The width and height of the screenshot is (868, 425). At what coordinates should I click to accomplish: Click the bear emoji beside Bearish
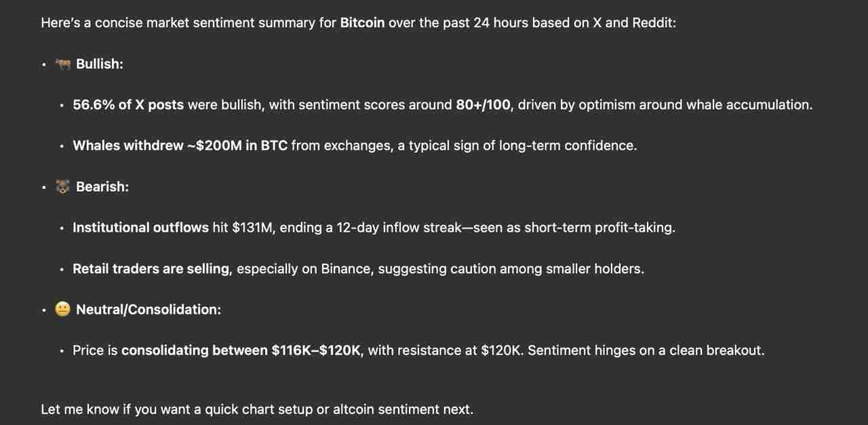pyautogui.click(x=63, y=187)
